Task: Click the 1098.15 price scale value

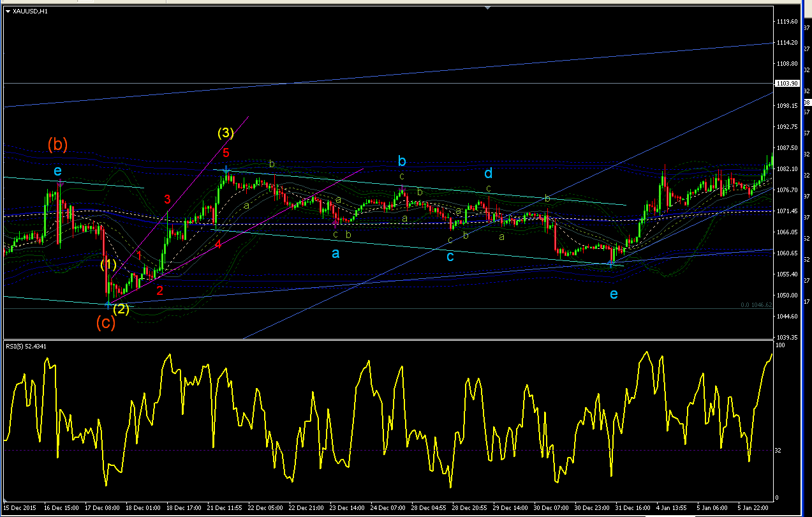Action: coord(788,106)
